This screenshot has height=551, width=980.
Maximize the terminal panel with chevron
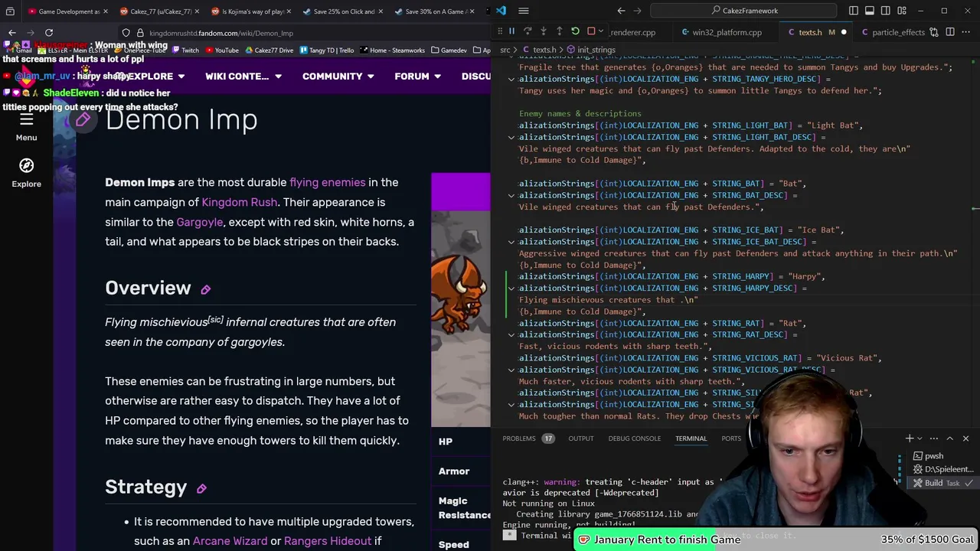click(x=949, y=439)
